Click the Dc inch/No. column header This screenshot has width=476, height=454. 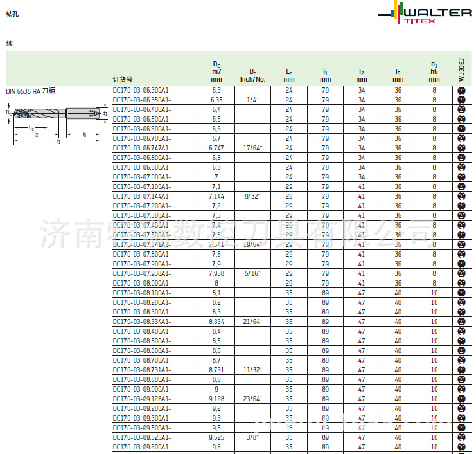(x=252, y=76)
